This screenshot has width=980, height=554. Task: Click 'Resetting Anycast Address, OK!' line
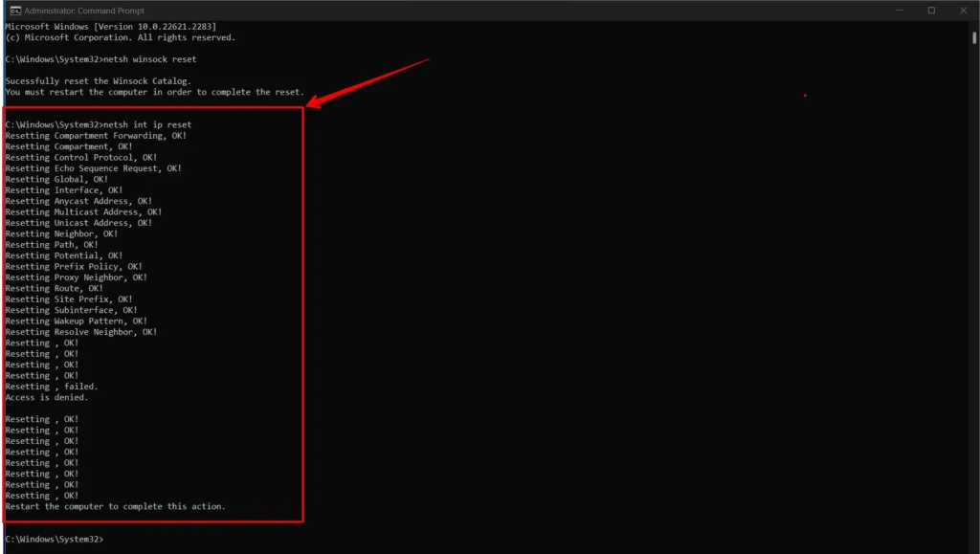(78, 201)
